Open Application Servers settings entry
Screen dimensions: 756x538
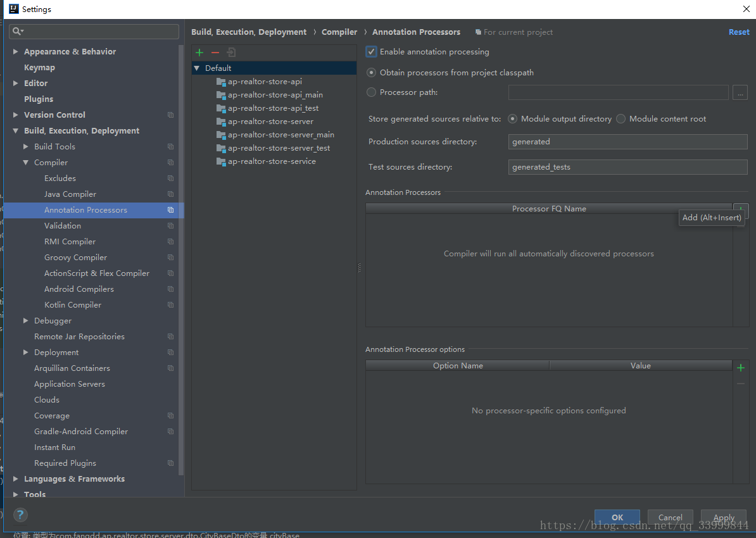tap(70, 384)
